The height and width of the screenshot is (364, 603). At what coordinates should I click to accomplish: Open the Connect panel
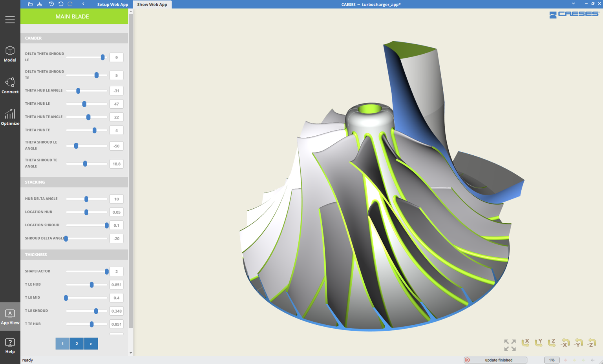[10, 86]
